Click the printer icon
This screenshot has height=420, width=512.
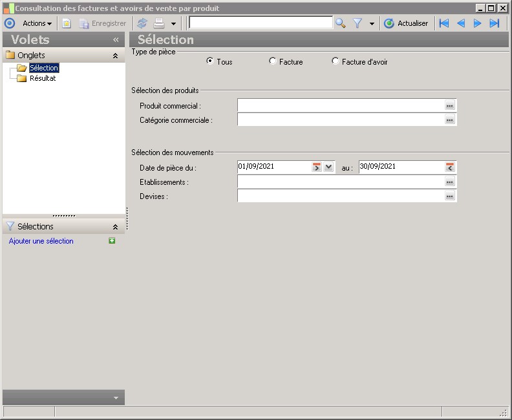159,23
